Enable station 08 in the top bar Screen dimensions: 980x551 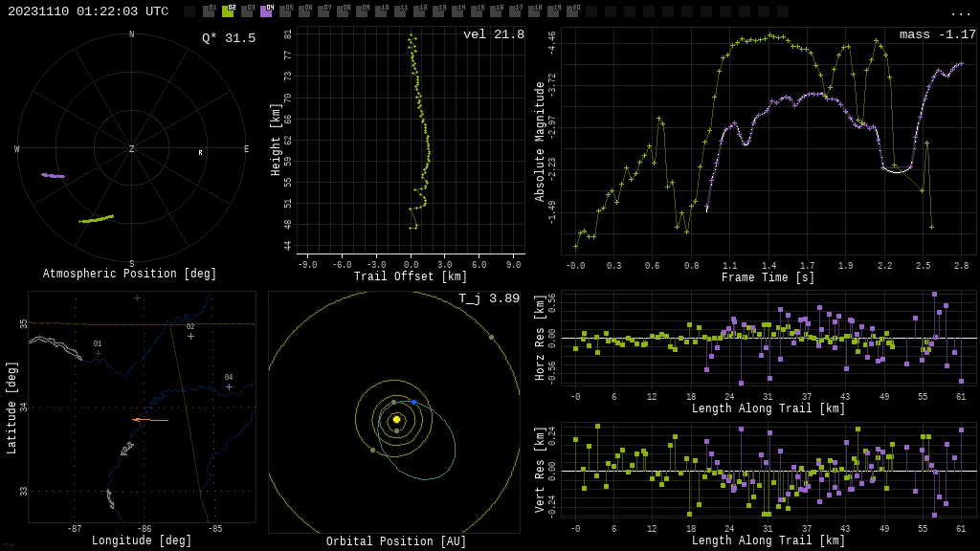343,11
